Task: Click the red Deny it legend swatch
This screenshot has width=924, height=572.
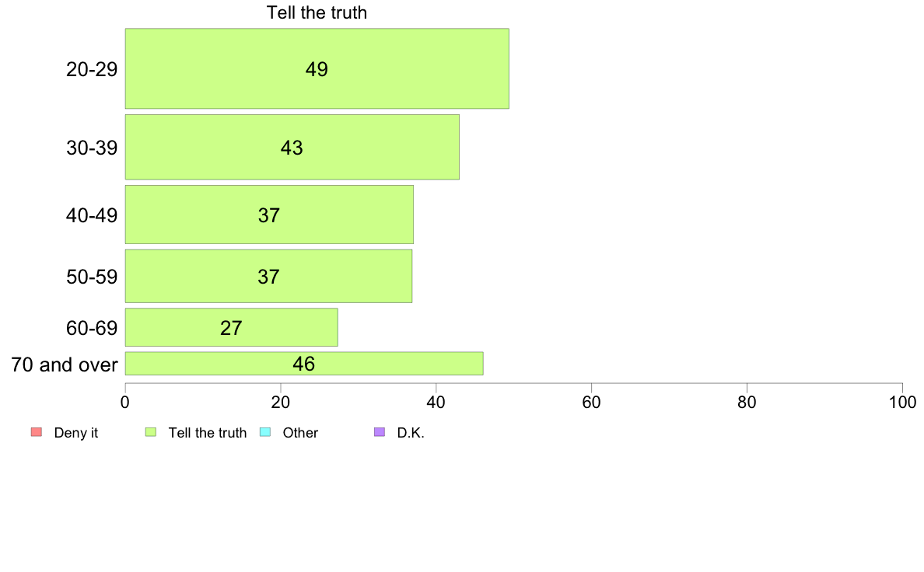Action: tap(37, 432)
